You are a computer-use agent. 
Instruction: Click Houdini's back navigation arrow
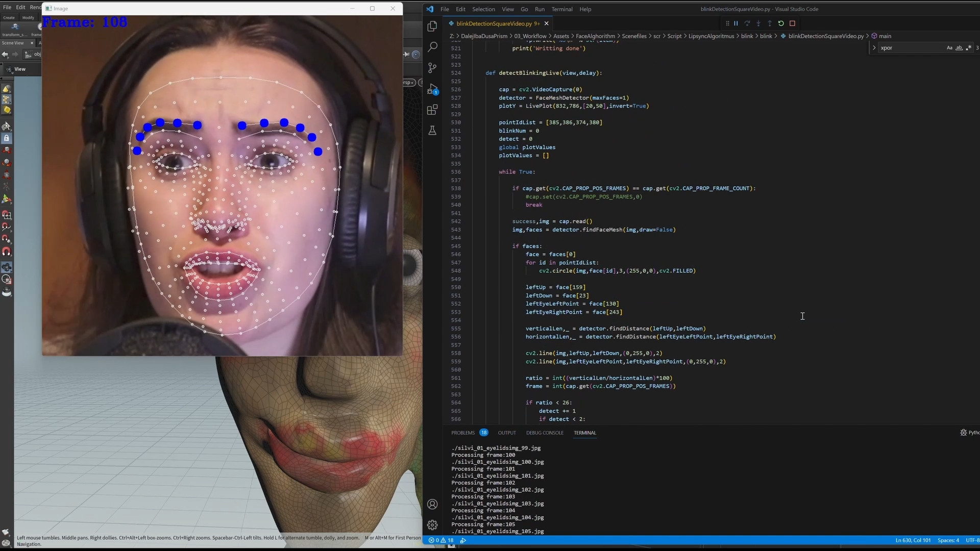click(x=5, y=55)
